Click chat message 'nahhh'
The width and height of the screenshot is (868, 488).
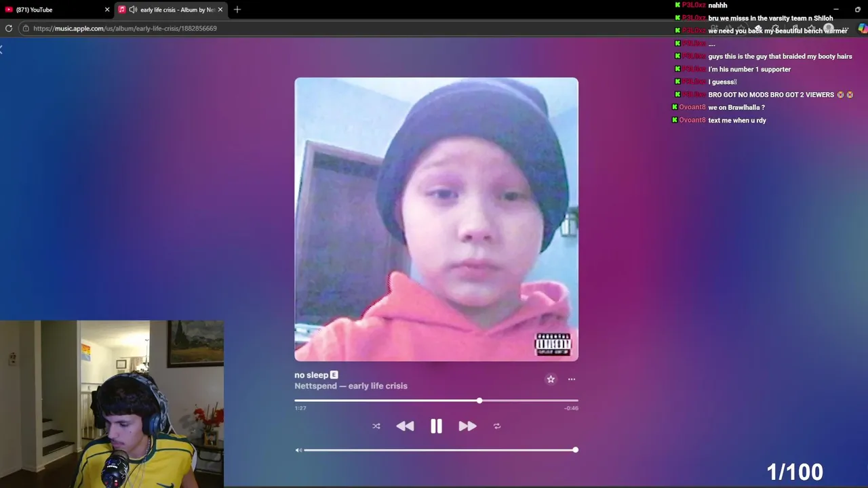(x=717, y=5)
